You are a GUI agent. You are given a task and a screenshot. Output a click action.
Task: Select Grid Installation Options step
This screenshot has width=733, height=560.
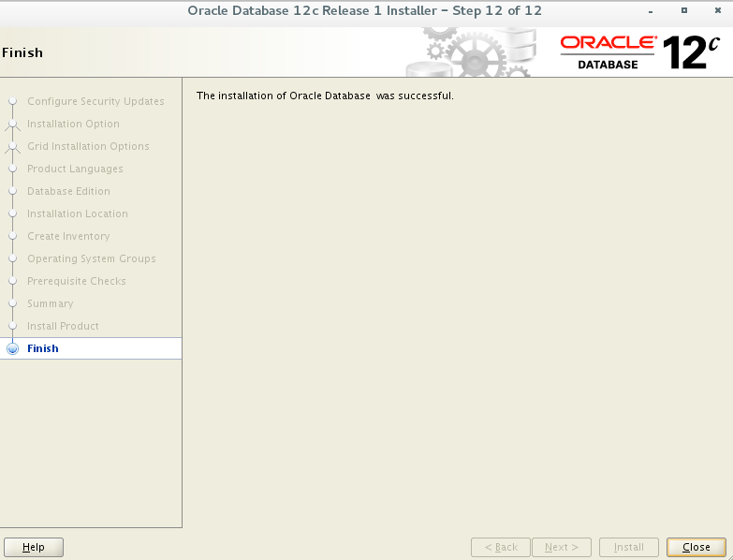88,146
